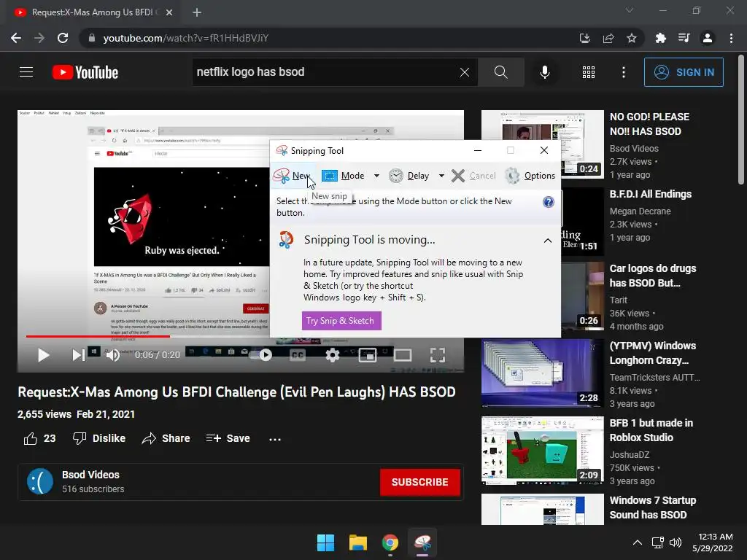
Task: Enter full screen mode
Action: point(438,355)
